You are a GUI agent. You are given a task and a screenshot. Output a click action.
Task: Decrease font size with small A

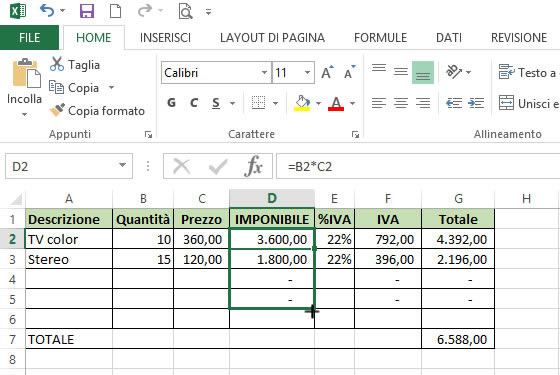pyautogui.click(x=349, y=72)
